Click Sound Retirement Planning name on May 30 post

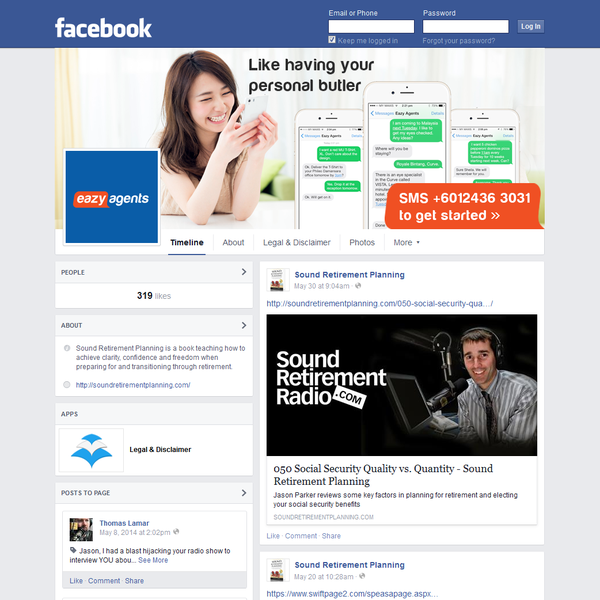pyautogui.click(x=349, y=275)
